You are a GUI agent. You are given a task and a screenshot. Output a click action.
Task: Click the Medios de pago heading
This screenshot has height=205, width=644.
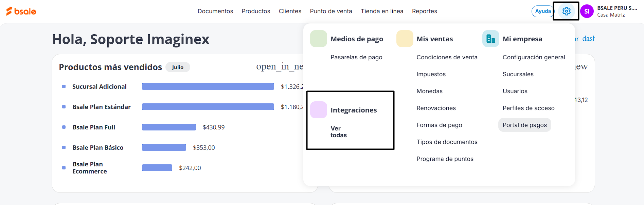[357, 39]
